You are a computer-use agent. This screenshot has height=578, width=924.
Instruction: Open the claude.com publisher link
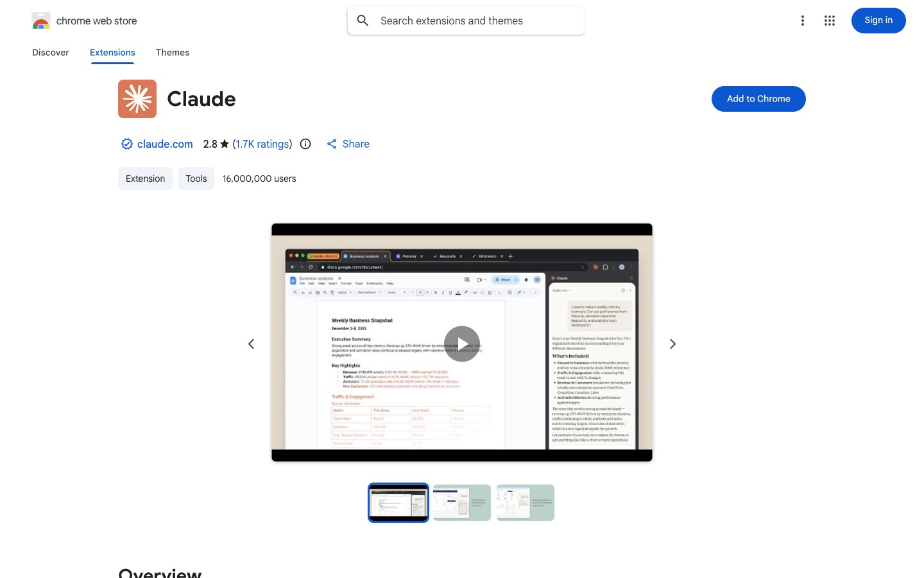(x=165, y=144)
